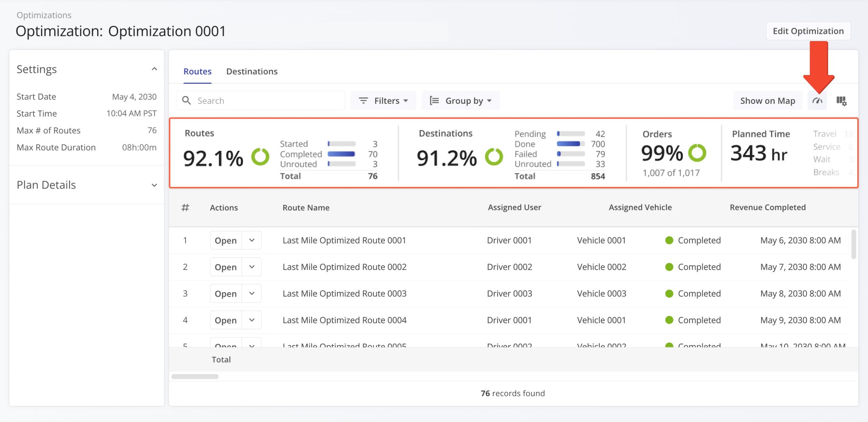Click the Edit Optimization button
The height and width of the screenshot is (422, 868).
click(808, 31)
